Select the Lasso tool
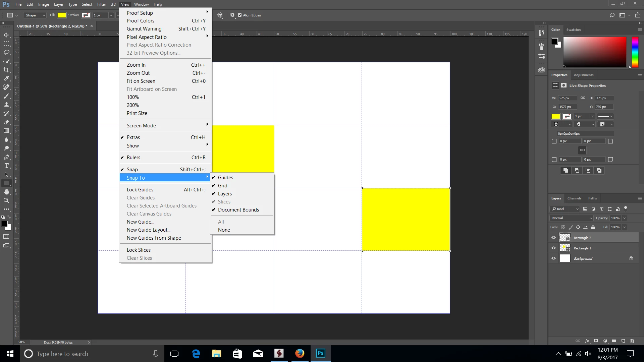This screenshot has width=644, height=362. 6,52
